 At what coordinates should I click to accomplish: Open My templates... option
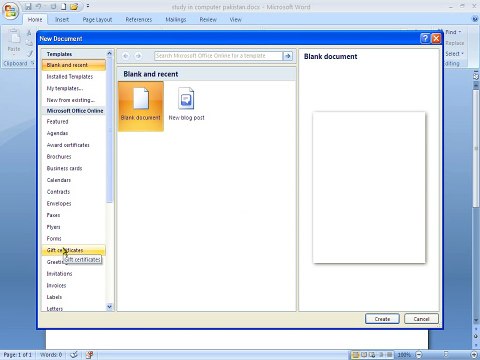[x=74, y=88]
